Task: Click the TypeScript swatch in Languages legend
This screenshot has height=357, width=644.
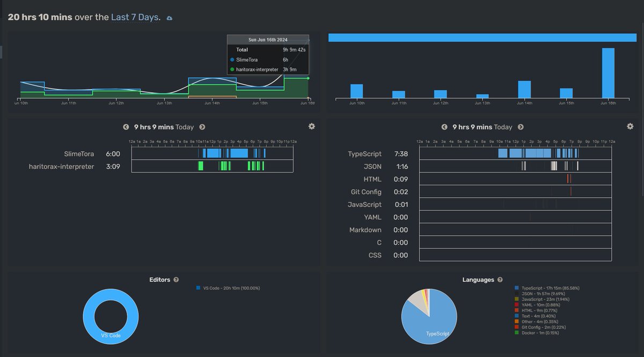Action: [517, 288]
